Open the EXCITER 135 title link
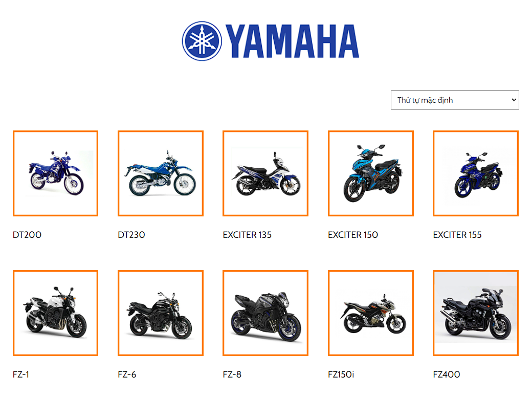This screenshot has height=398, width=532. [247, 235]
